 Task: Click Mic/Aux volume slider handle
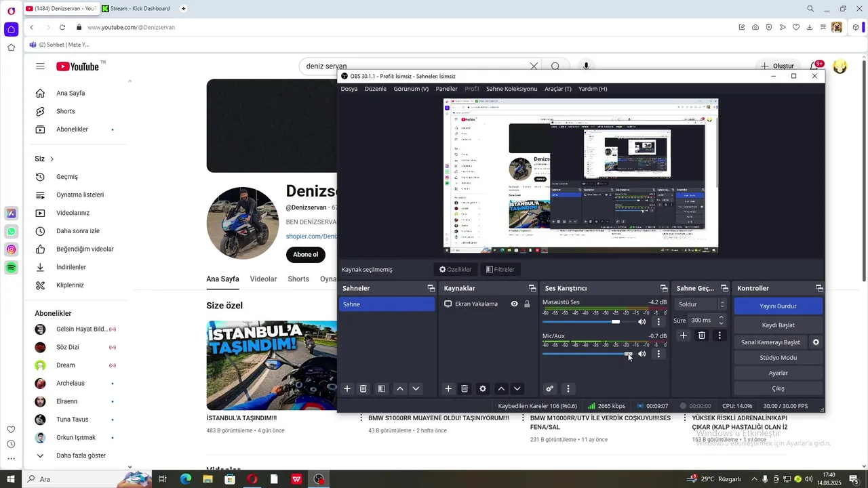[629, 354]
